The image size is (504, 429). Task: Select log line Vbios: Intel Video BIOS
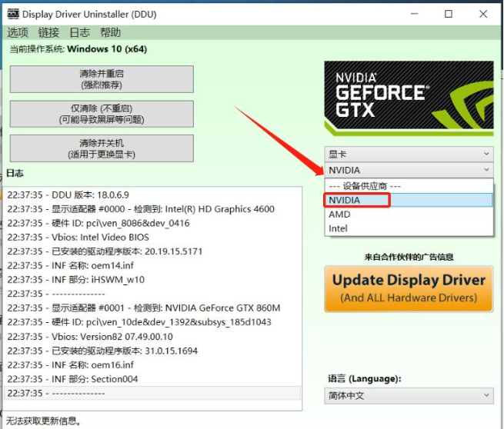[152, 238]
